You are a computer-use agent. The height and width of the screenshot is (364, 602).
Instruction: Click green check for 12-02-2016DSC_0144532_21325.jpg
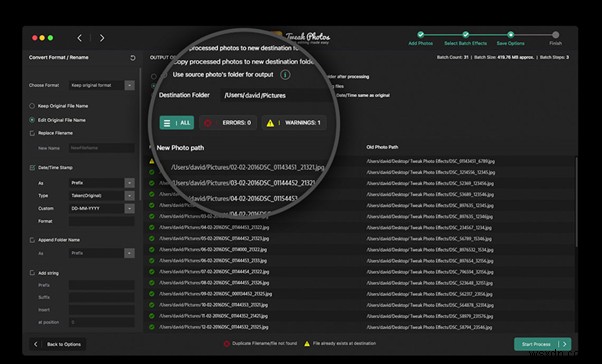(152, 327)
